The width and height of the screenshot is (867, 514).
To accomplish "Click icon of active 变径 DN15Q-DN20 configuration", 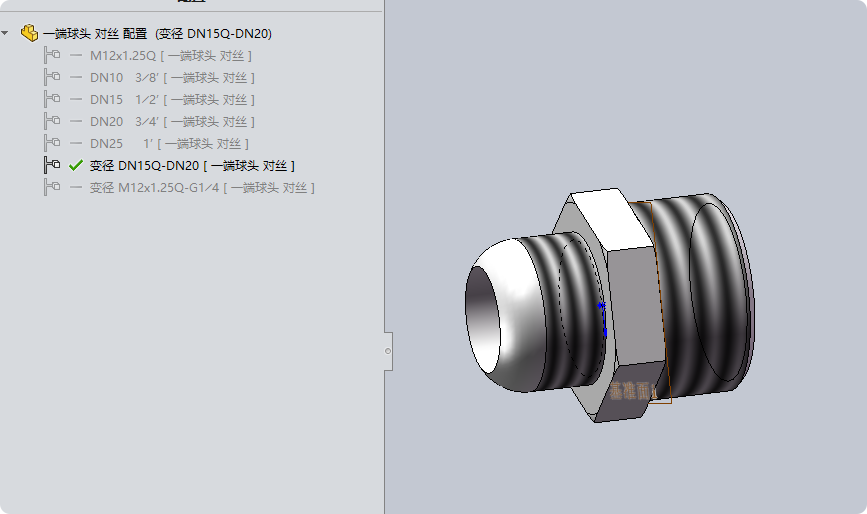I will tap(53, 165).
